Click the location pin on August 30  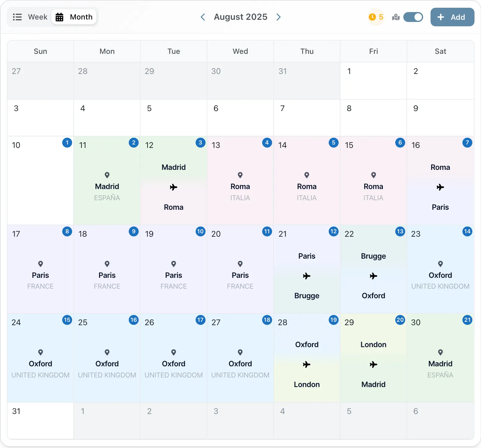pyautogui.click(x=440, y=352)
